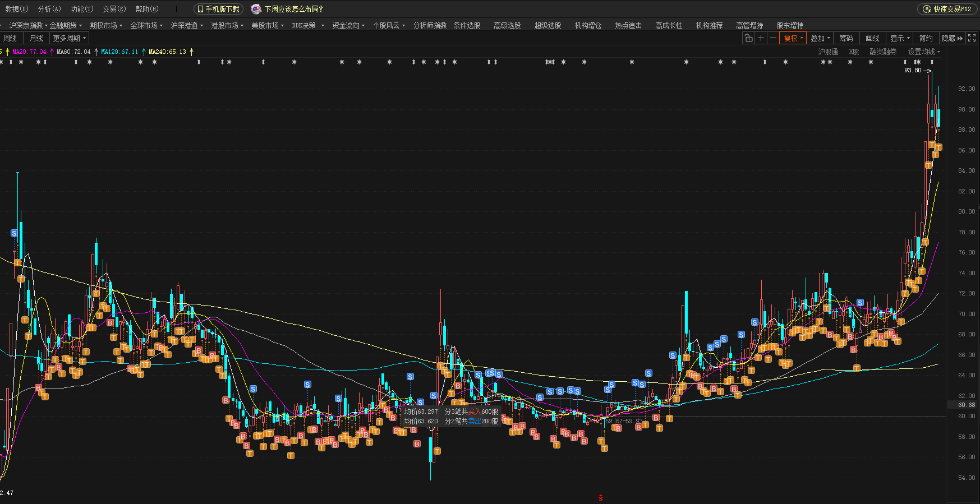Open 显示 display dropdown

tap(900, 38)
